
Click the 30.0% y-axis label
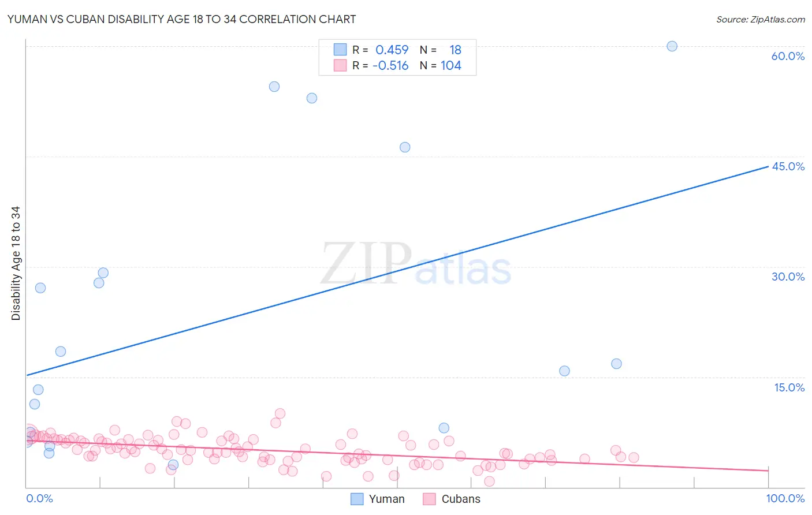[788, 277]
